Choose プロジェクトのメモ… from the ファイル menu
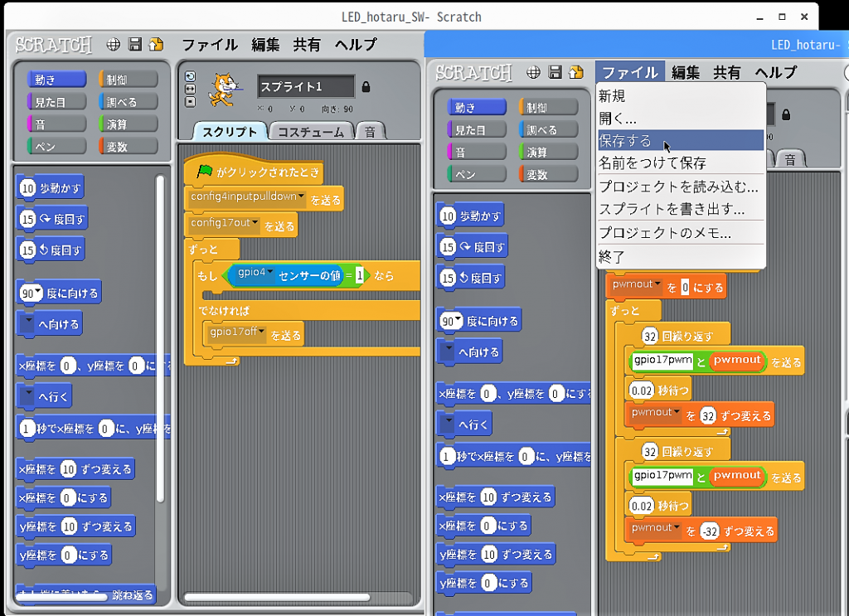 681,233
